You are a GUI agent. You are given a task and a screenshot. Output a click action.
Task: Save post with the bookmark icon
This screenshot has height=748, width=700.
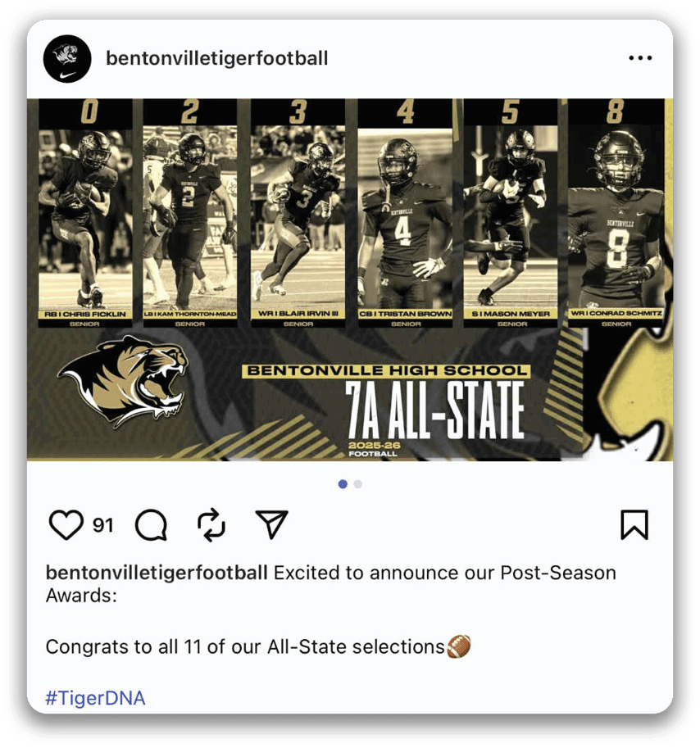tap(634, 525)
